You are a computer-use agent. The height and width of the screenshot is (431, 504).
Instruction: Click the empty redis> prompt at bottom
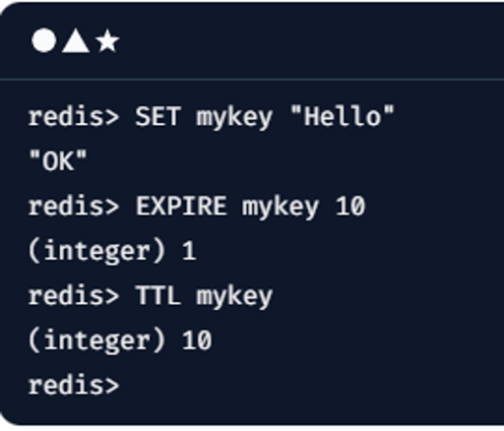tap(74, 386)
